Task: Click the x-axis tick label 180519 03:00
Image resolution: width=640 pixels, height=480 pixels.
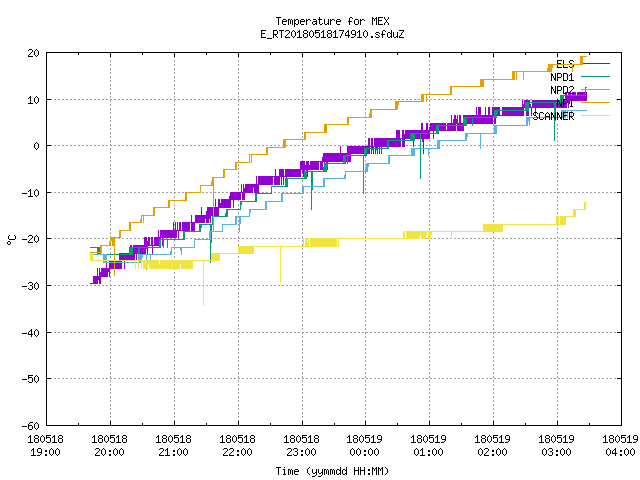Action: pyautogui.click(x=557, y=446)
